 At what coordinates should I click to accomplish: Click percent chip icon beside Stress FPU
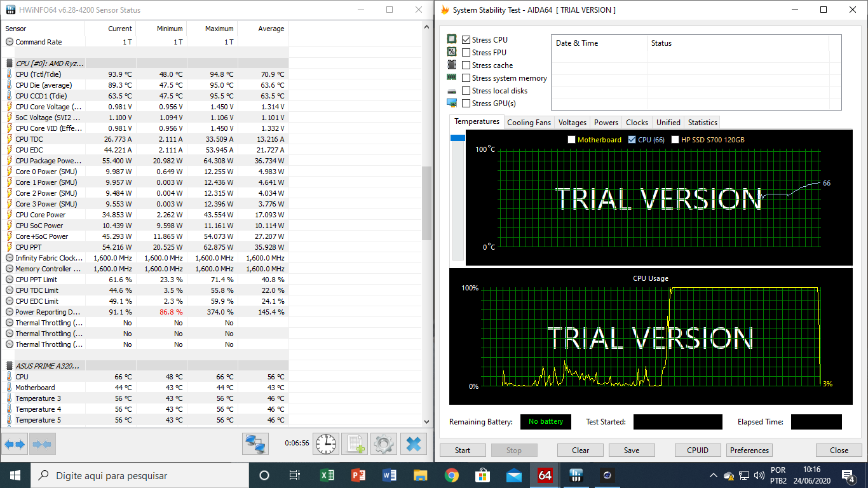452,52
